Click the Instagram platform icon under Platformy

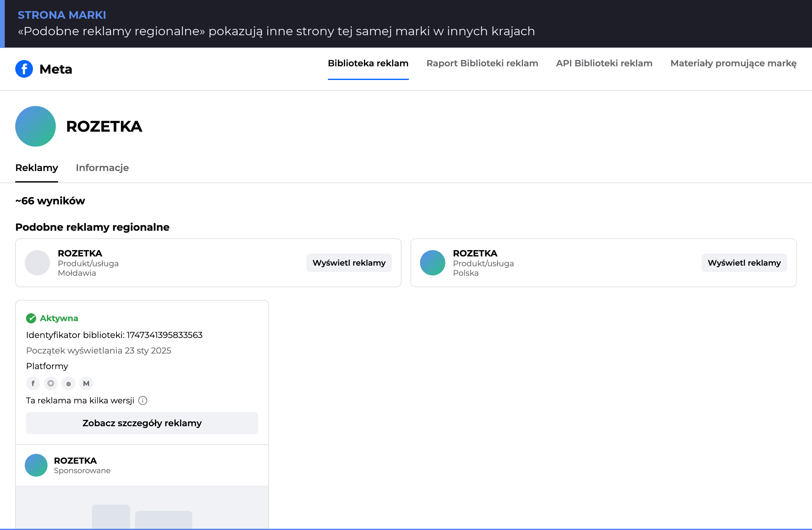point(51,383)
